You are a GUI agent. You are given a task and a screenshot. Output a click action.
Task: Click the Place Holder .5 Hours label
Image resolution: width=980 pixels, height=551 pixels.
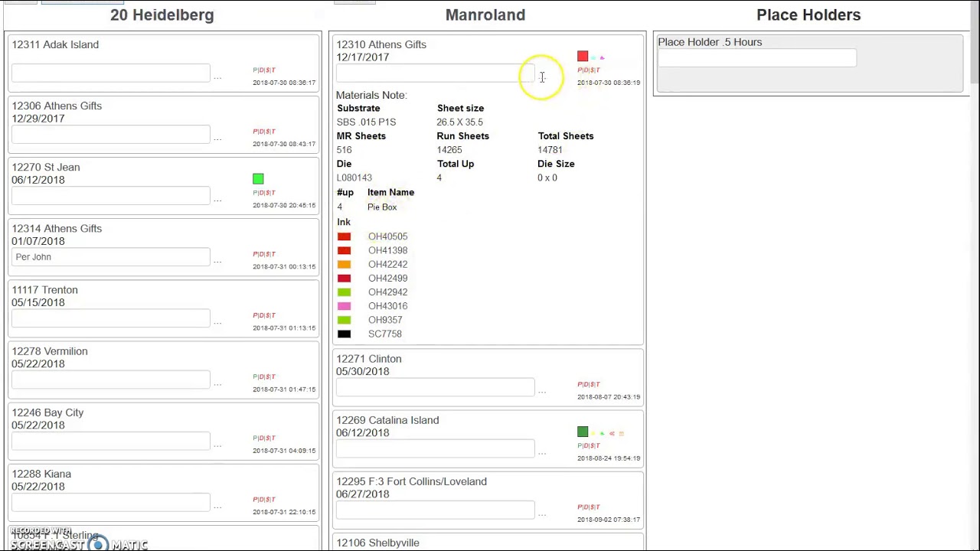710,42
